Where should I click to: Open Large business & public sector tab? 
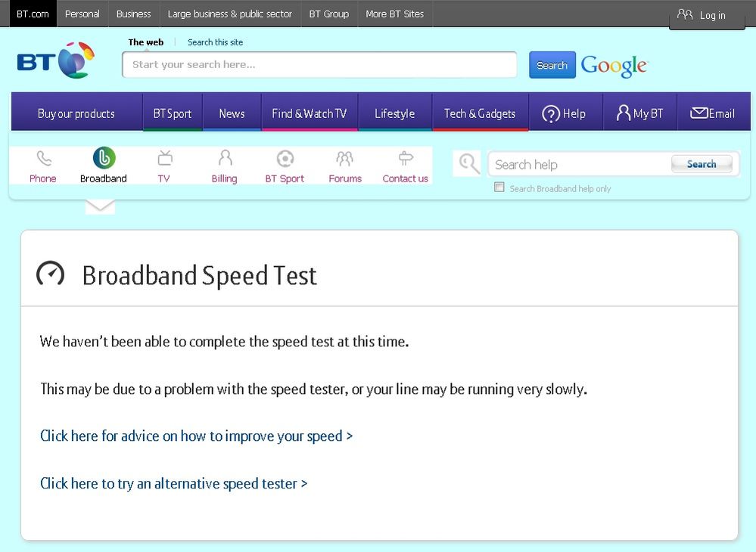click(230, 14)
